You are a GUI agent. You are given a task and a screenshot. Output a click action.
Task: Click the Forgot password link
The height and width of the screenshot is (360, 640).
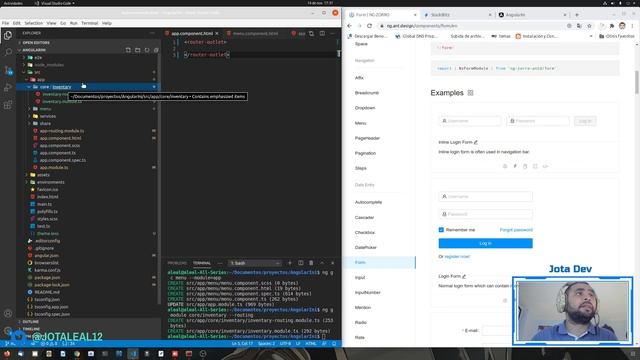click(516, 230)
